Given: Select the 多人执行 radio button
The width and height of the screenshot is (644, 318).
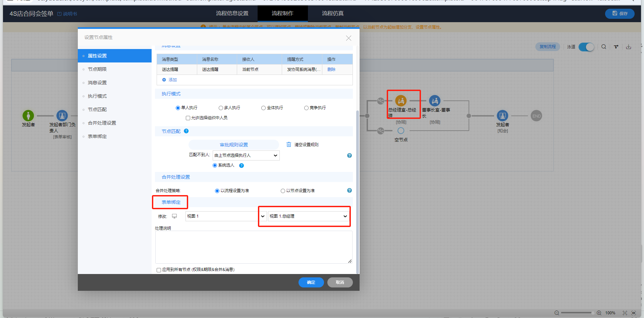Looking at the screenshot, I should pyautogui.click(x=221, y=108).
